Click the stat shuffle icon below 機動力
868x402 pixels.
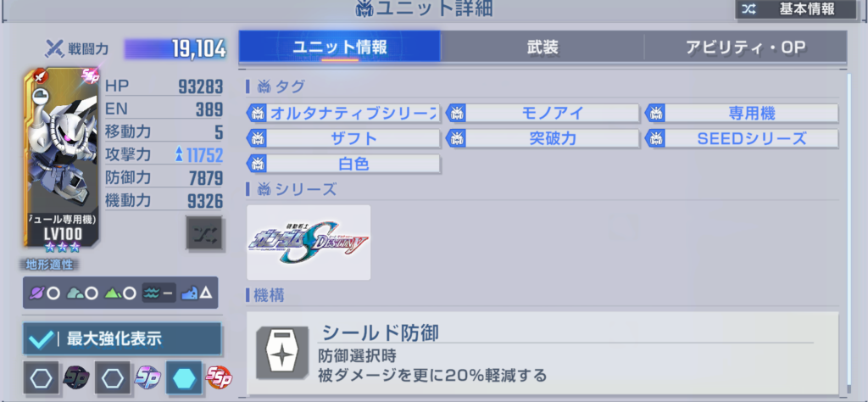pyautogui.click(x=204, y=235)
